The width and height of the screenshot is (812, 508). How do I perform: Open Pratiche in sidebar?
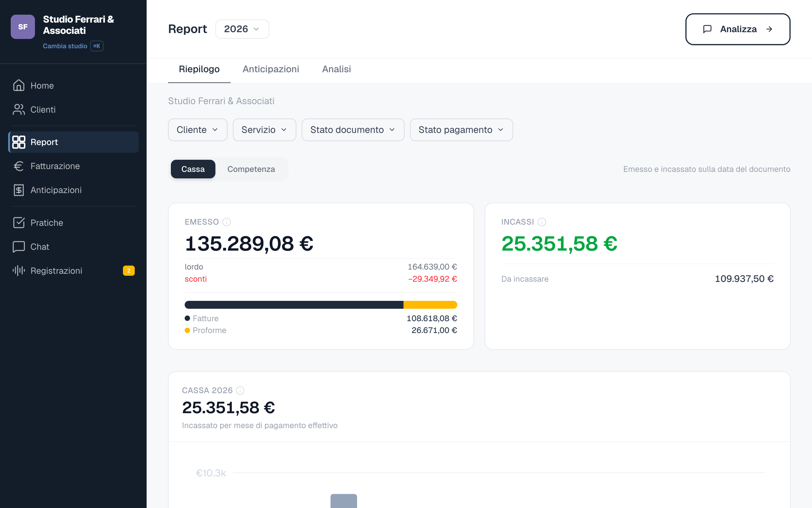tap(74, 223)
